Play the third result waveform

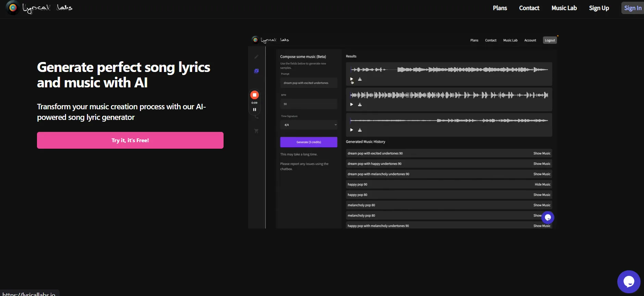[351, 130]
